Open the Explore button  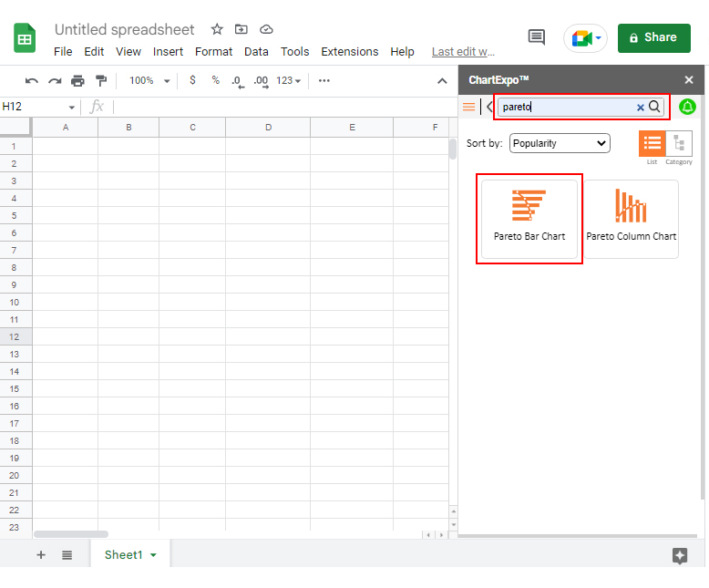[680, 555]
